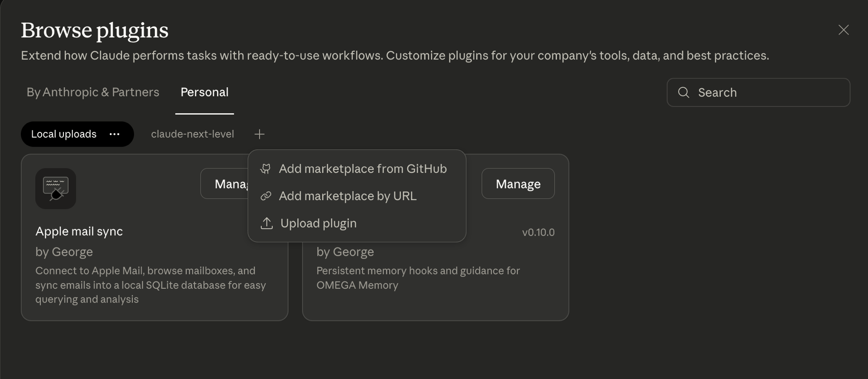This screenshot has height=379, width=868.
Task: Click the upload arrow icon beside Upload plugin
Action: click(266, 223)
